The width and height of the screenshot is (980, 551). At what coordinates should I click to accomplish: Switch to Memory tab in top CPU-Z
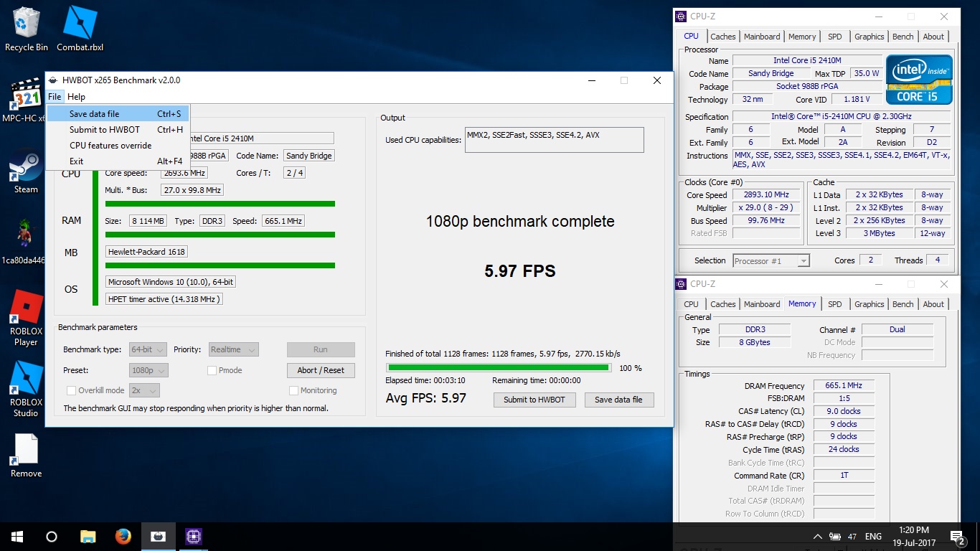point(802,37)
